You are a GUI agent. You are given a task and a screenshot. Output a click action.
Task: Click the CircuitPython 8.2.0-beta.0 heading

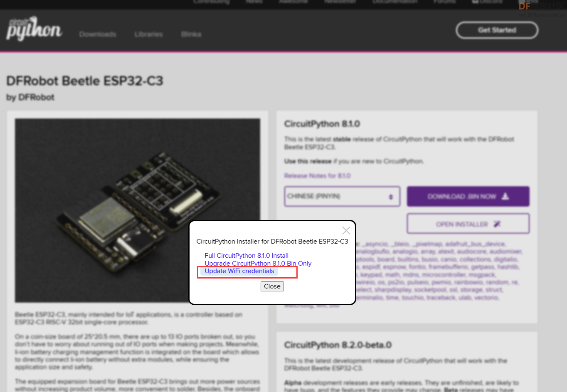[x=338, y=345]
